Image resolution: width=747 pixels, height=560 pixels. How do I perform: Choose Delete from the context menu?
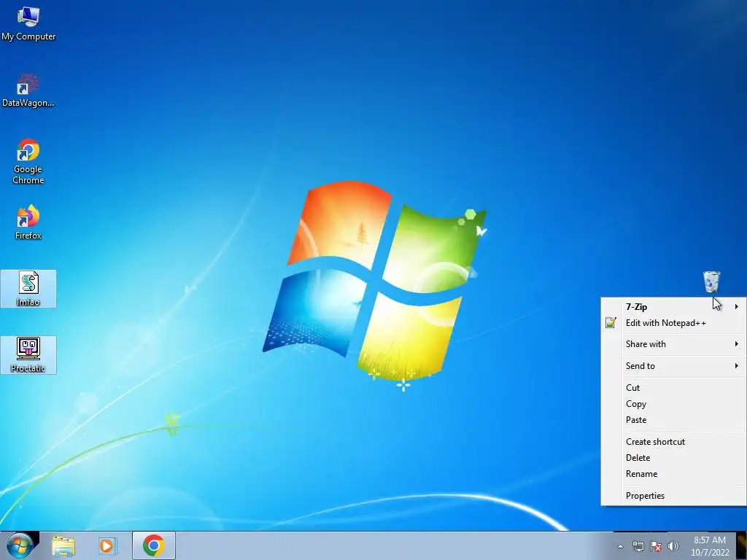click(673, 458)
